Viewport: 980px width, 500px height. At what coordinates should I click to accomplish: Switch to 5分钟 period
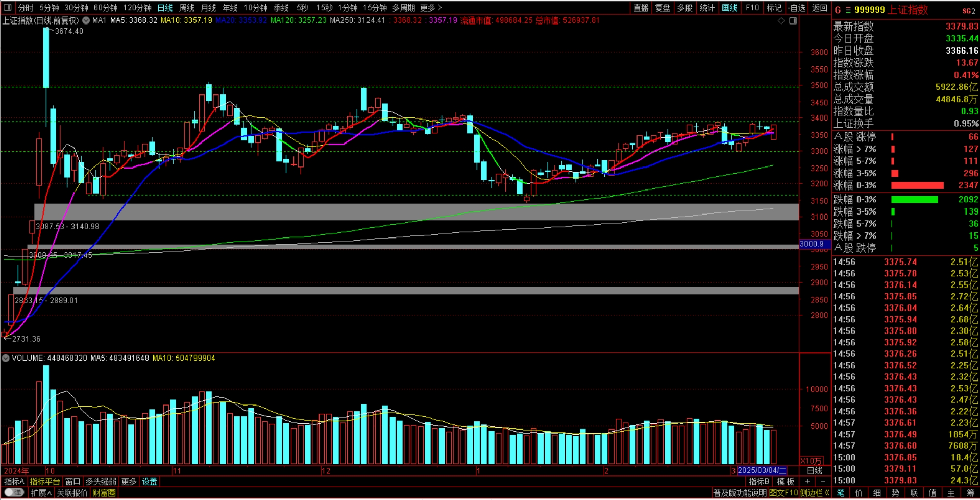pos(49,8)
